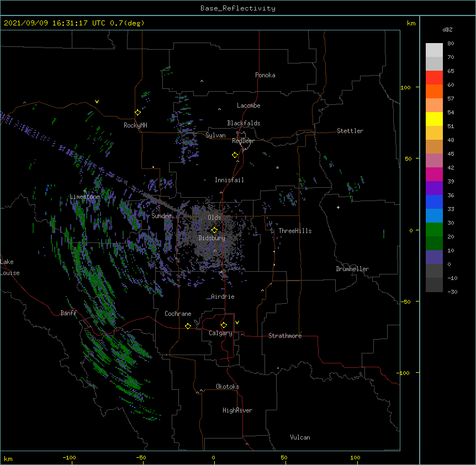This screenshot has width=476, height=465.
Task: Select the bright blue 36 dBZ swatch
Action: 434,202
